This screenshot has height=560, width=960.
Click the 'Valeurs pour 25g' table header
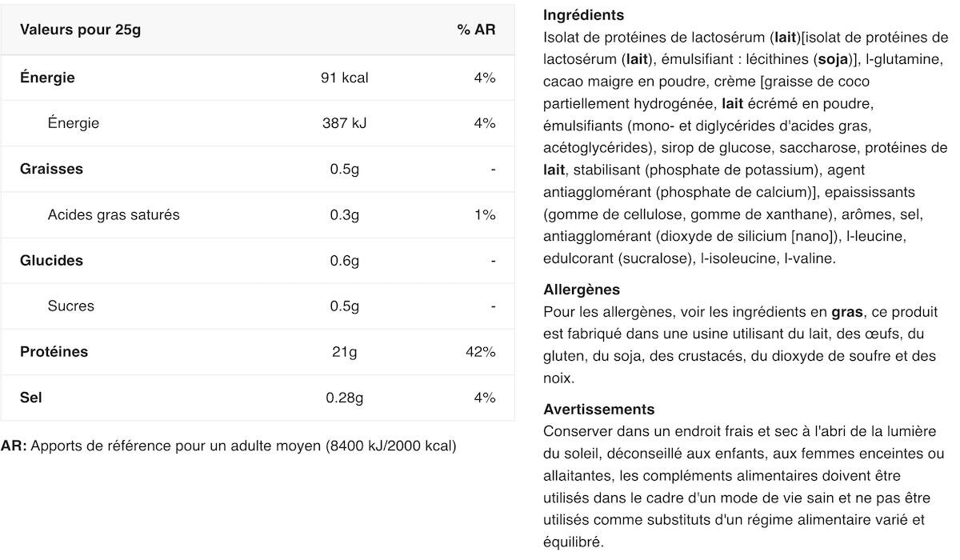[x=80, y=30]
